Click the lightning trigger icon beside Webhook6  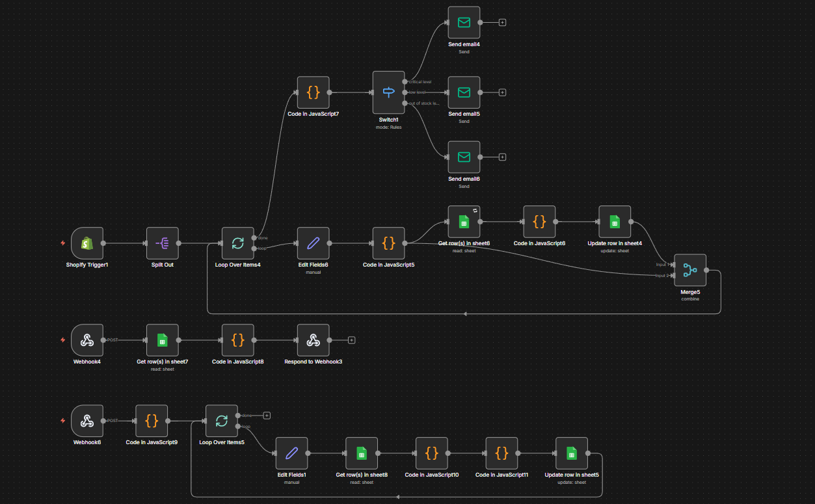click(62, 421)
